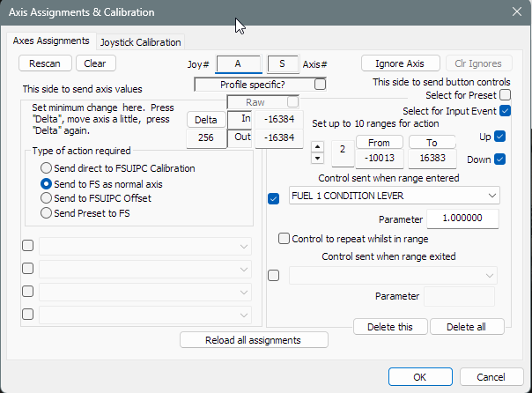The image size is (532, 393).
Task: Click the Delete this button
Action: tap(390, 327)
